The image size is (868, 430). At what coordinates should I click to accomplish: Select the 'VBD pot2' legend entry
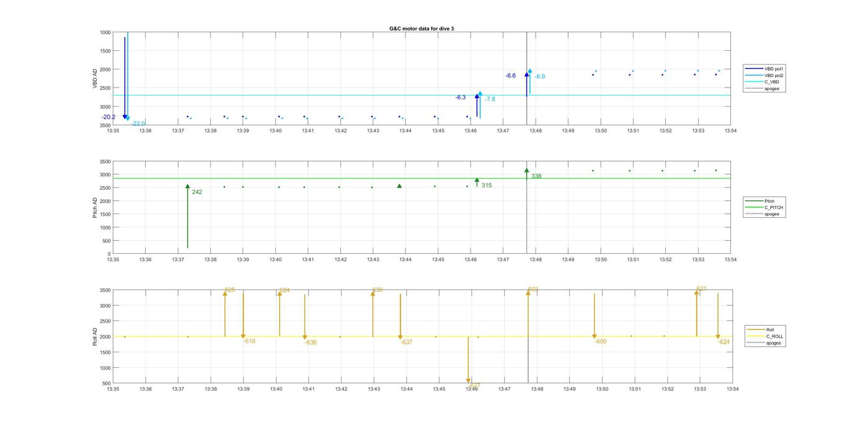pos(764,75)
